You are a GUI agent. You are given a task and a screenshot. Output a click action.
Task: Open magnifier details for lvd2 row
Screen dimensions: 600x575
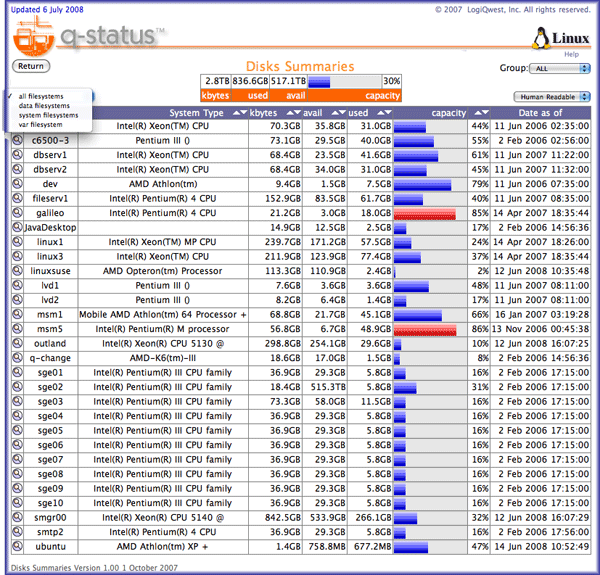17,300
